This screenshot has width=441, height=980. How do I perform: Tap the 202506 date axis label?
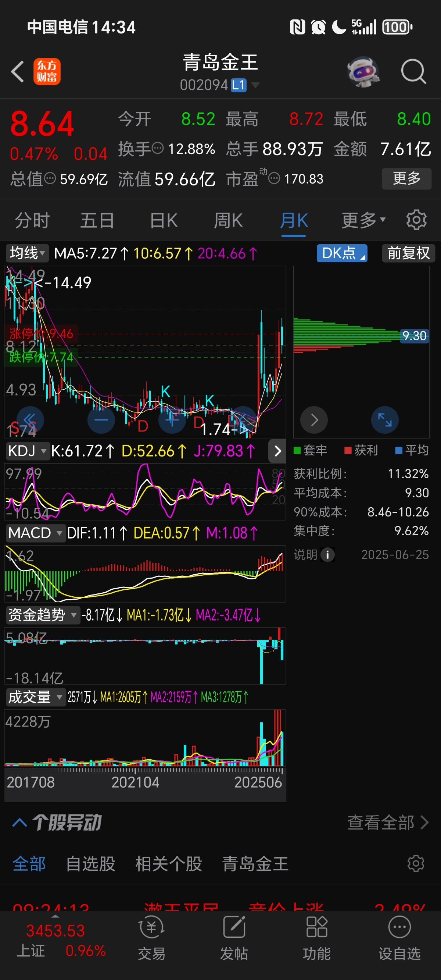coord(258,782)
